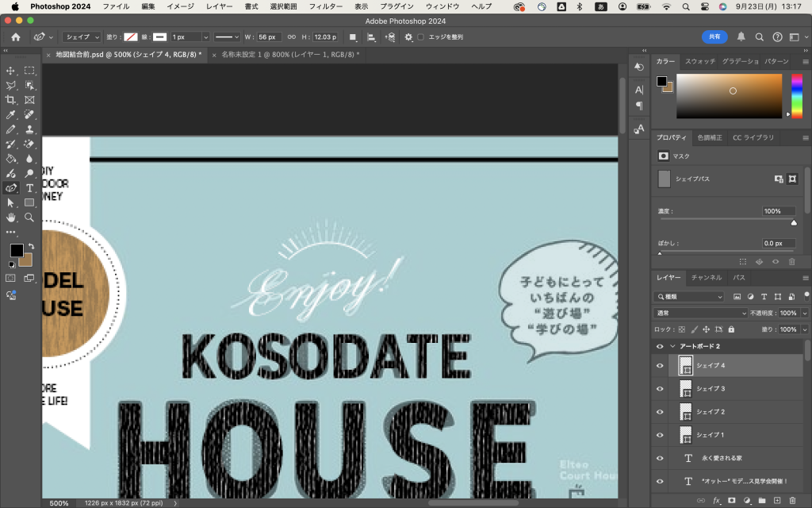The width and height of the screenshot is (812, 508).
Task: Toggle visibility of シェイプ 1 layer
Action: [660, 436]
